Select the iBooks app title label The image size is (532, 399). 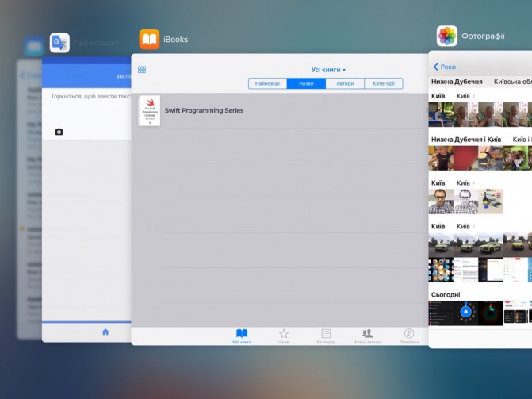click(175, 40)
